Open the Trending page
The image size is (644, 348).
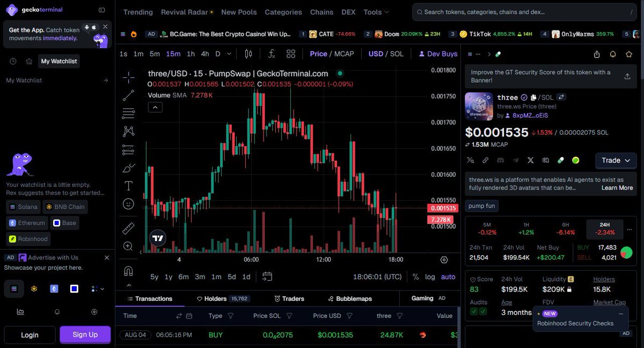(x=138, y=12)
